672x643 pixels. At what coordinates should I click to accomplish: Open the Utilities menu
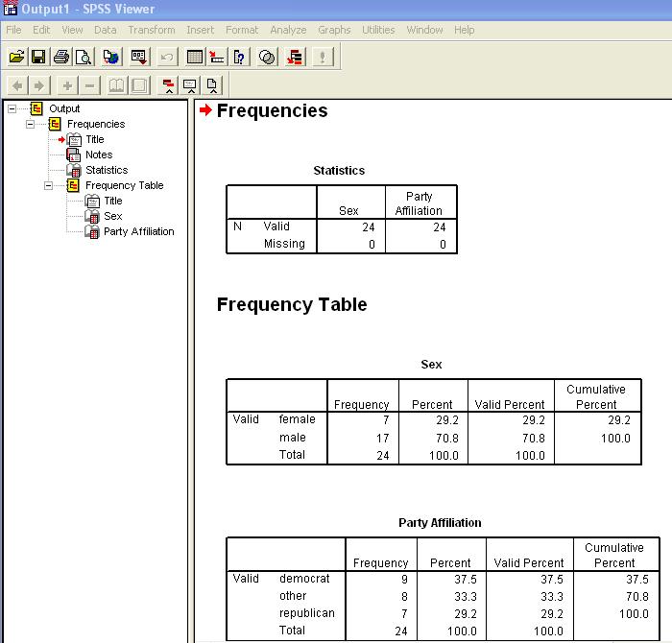tap(378, 30)
